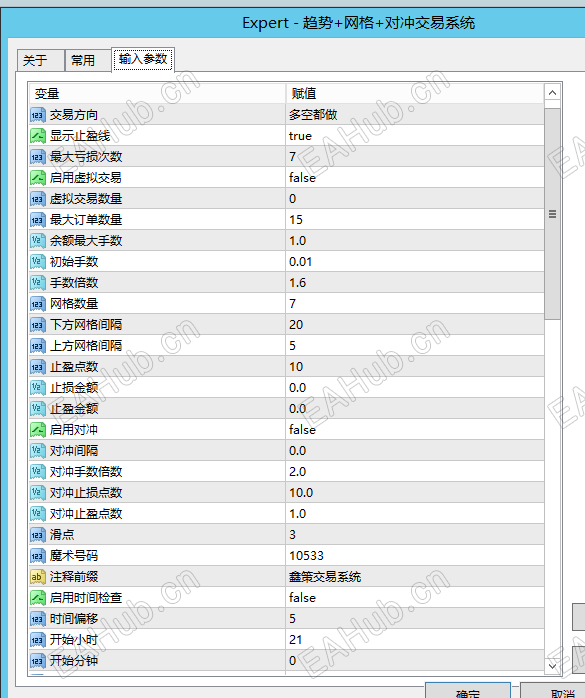Click the 赋值 column header
The height and width of the screenshot is (698, 585).
point(414,93)
